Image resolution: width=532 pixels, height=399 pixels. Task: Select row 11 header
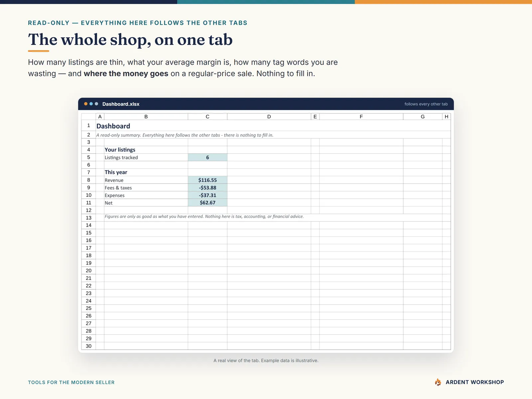pyautogui.click(x=89, y=202)
